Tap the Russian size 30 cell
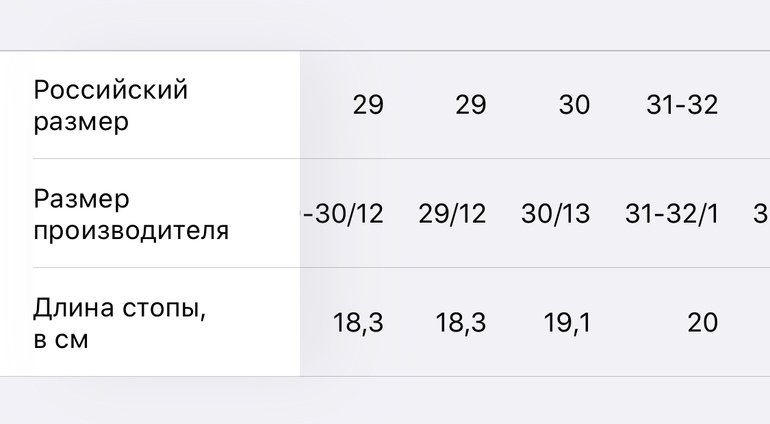This screenshot has width=770, height=424. tap(574, 105)
